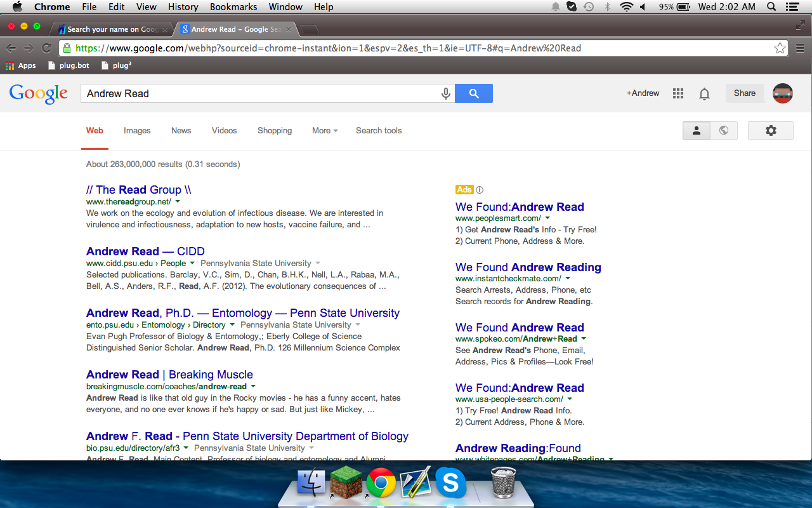The image size is (812, 508).
Task: Open new tab button
Action: (x=309, y=30)
